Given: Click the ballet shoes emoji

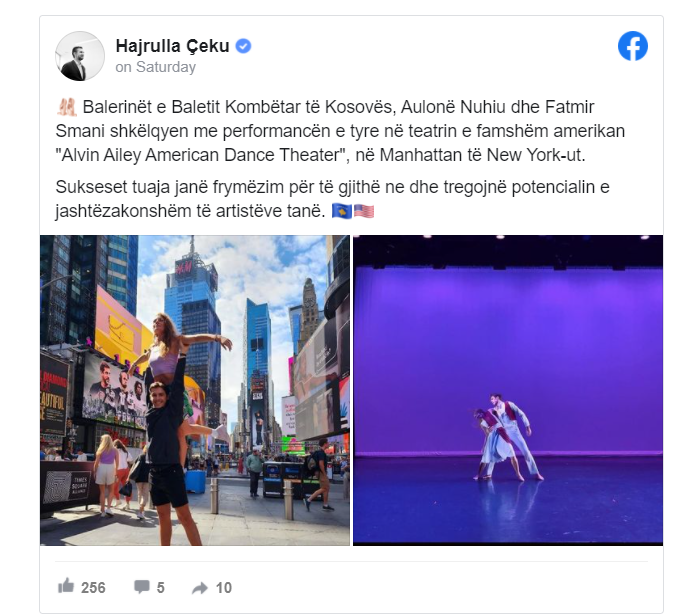Looking at the screenshot, I should point(67,107).
